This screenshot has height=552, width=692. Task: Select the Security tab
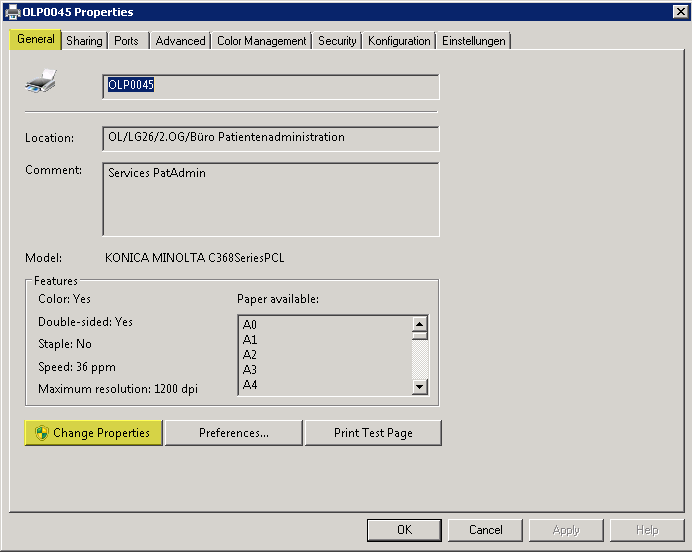pyautogui.click(x=337, y=41)
